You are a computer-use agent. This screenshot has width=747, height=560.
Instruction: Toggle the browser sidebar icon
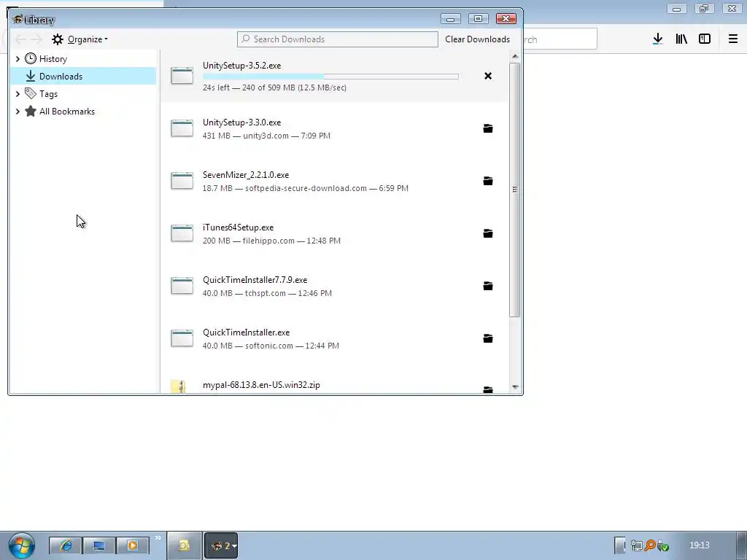click(705, 39)
